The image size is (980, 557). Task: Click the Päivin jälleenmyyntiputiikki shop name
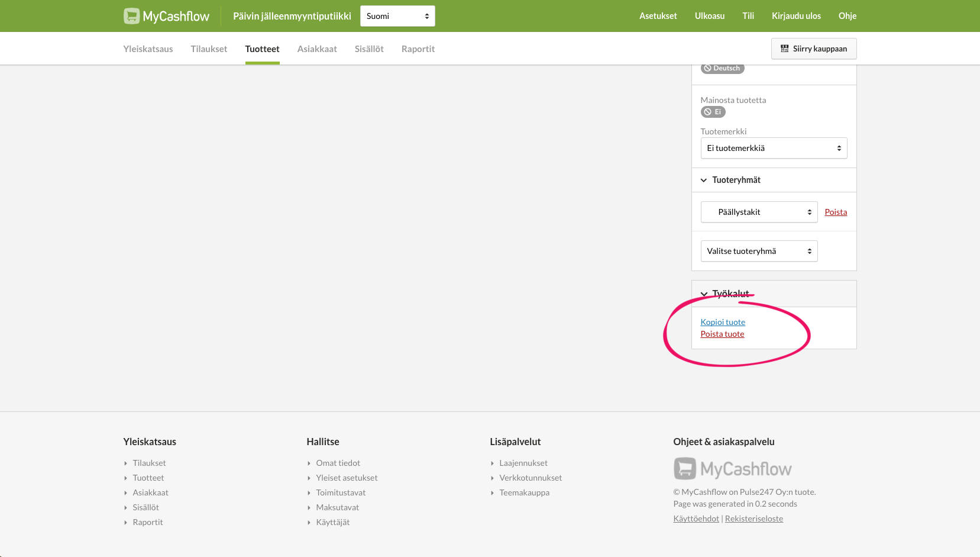click(x=292, y=16)
